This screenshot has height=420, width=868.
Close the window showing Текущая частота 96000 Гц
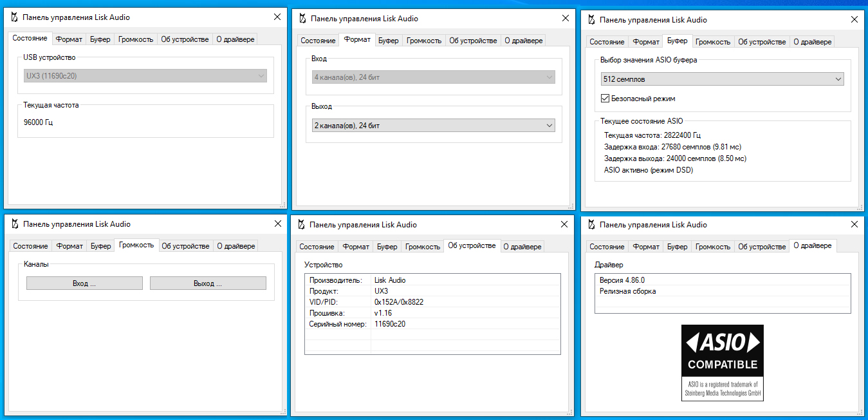pyautogui.click(x=277, y=17)
